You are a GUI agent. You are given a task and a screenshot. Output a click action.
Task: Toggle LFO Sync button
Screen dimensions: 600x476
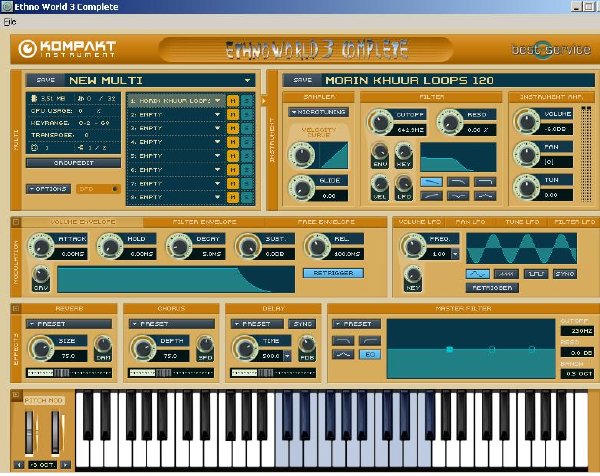coord(565,274)
